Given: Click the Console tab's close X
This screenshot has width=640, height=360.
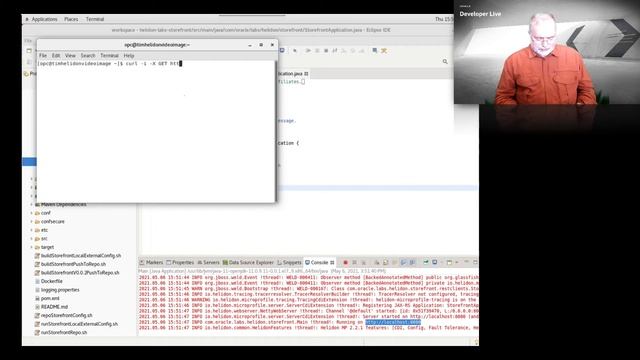Looking at the screenshot, I should [332, 262].
